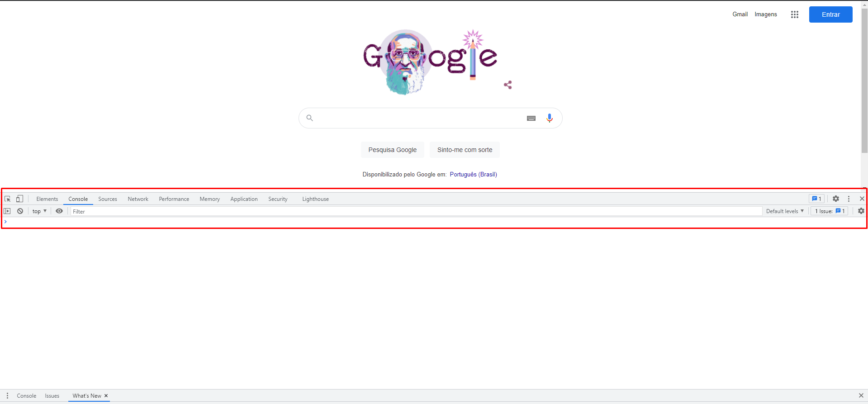This screenshot has height=404, width=868.
Task: Click the Sinto-me com sorte button
Action: (x=465, y=150)
